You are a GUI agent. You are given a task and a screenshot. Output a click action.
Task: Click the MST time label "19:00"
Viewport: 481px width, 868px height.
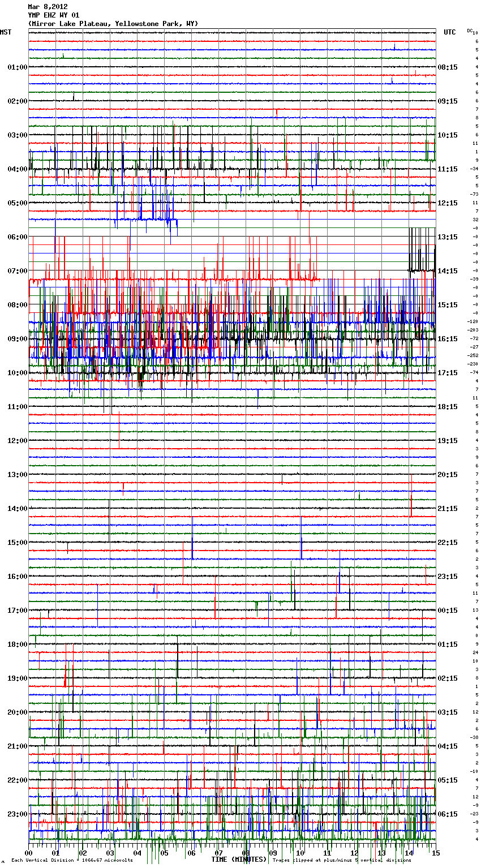click(18, 678)
